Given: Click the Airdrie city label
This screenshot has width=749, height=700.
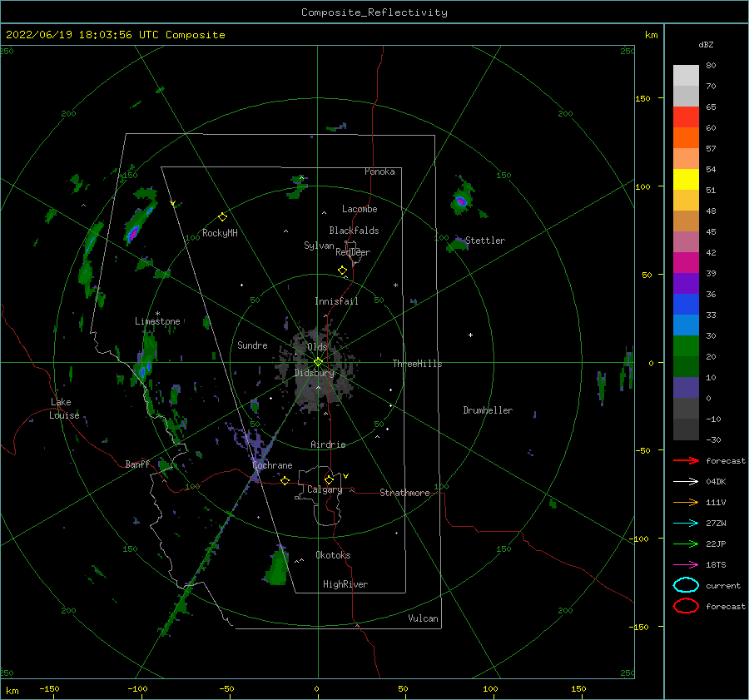Looking at the screenshot, I should point(328,444).
